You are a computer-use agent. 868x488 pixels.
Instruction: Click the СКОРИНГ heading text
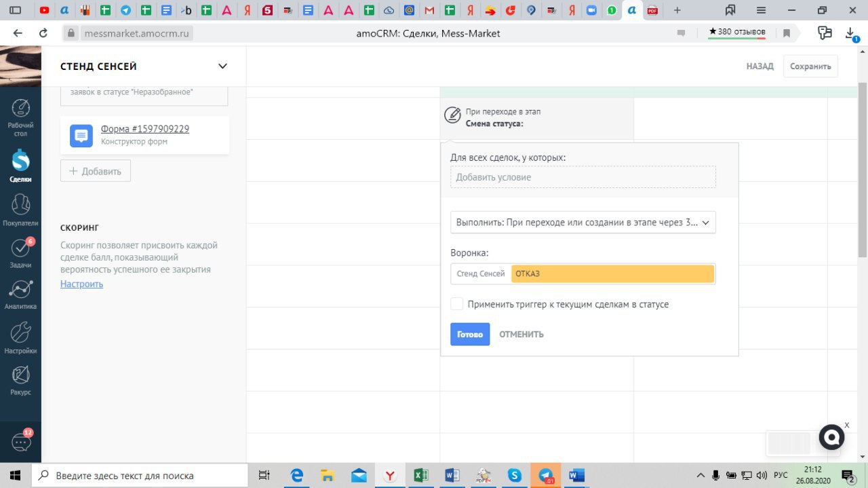(x=79, y=227)
